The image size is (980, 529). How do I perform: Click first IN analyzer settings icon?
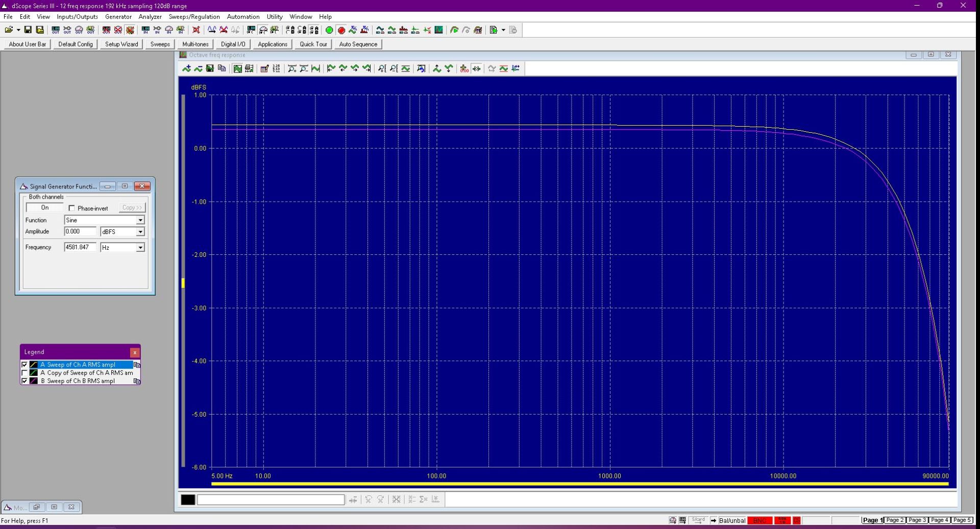point(145,30)
